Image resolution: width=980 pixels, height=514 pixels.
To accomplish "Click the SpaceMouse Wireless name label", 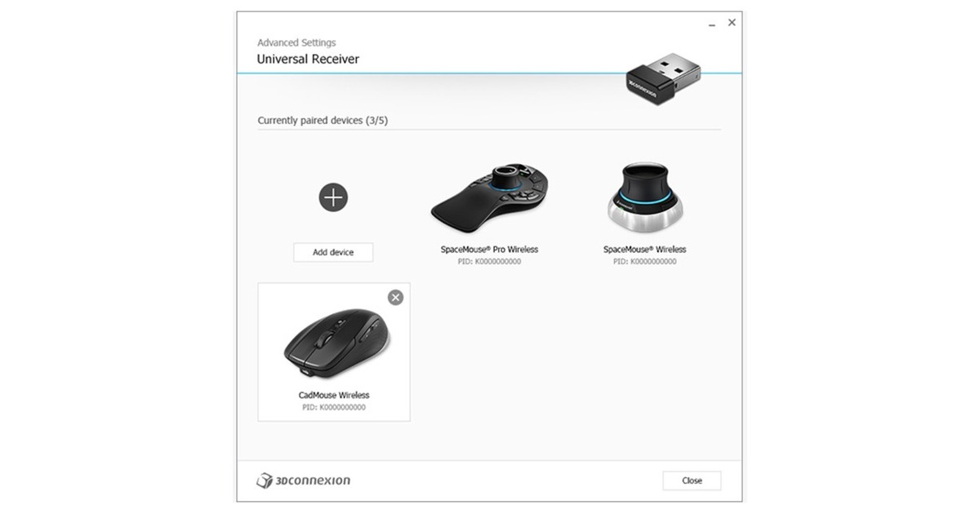I will (644, 250).
